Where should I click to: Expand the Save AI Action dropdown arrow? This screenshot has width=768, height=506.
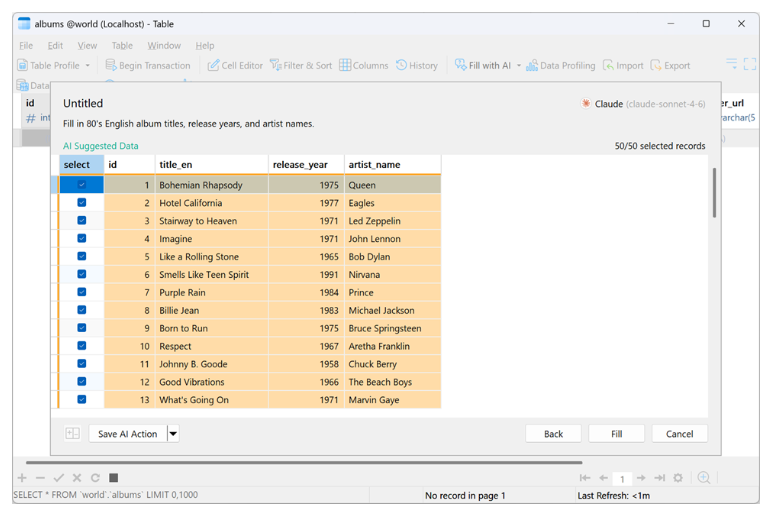pyautogui.click(x=173, y=434)
